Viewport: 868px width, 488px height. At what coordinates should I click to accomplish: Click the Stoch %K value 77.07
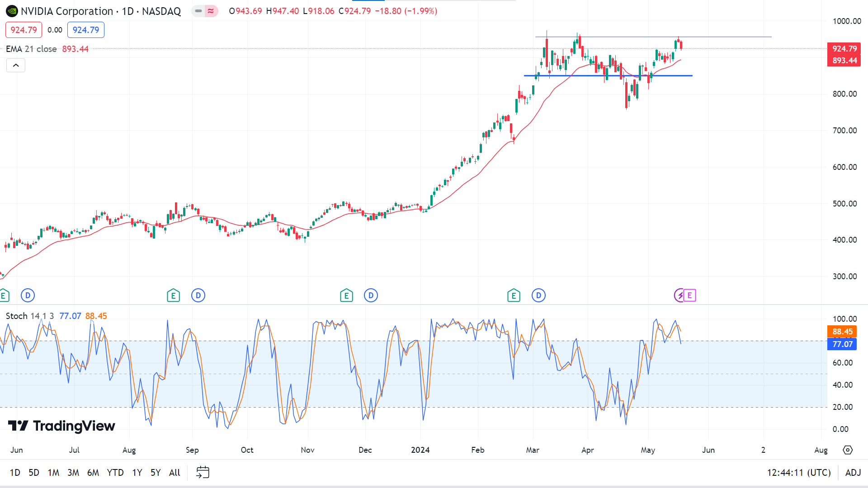coord(70,316)
